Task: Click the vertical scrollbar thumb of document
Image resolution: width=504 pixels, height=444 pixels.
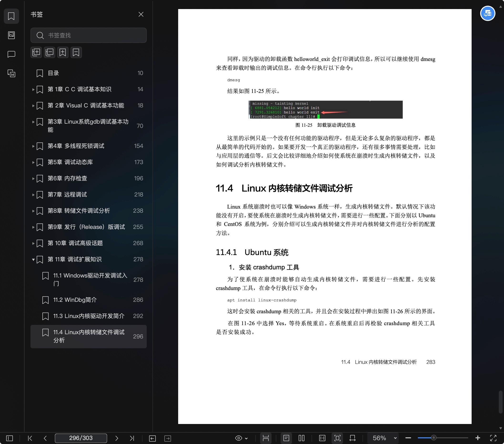Action: 501,402
